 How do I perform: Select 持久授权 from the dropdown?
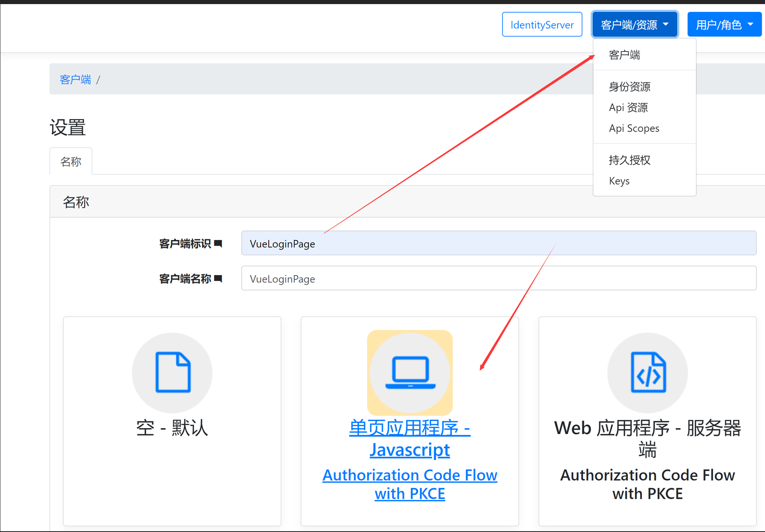point(629,160)
